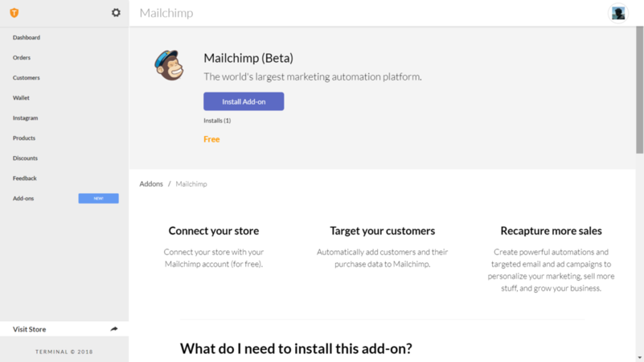This screenshot has width=644, height=362.
Task: Go to Discounts page
Action: 25,158
